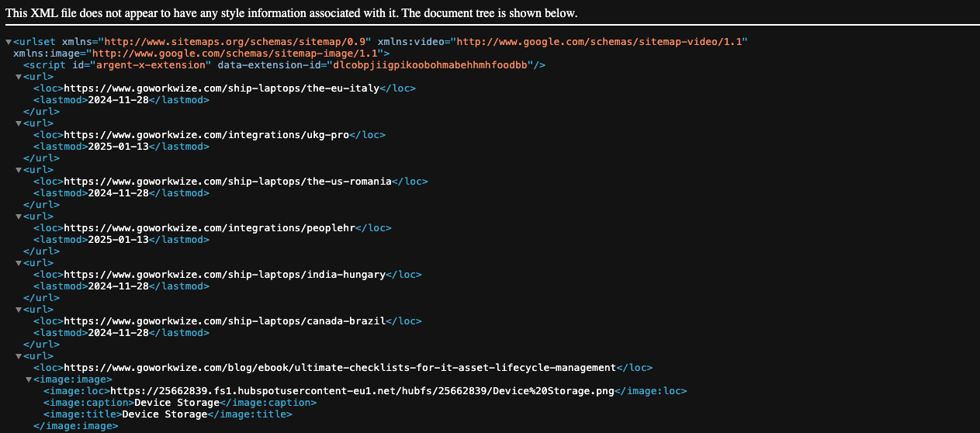980x433 pixels.
Task: Click the ultimate-checklists ebook URL text
Action: click(x=340, y=368)
